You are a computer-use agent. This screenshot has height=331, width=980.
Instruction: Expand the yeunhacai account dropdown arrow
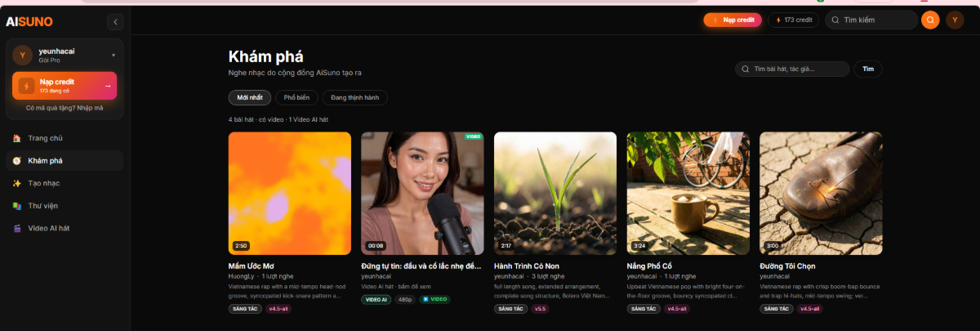pyautogui.click(x=114, y=56)
